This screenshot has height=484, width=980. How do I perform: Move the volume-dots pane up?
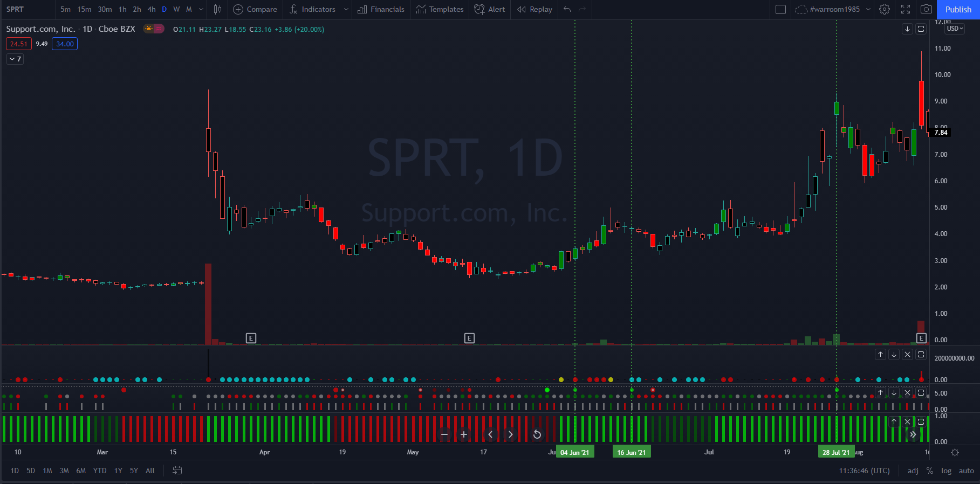click(880, 354)
